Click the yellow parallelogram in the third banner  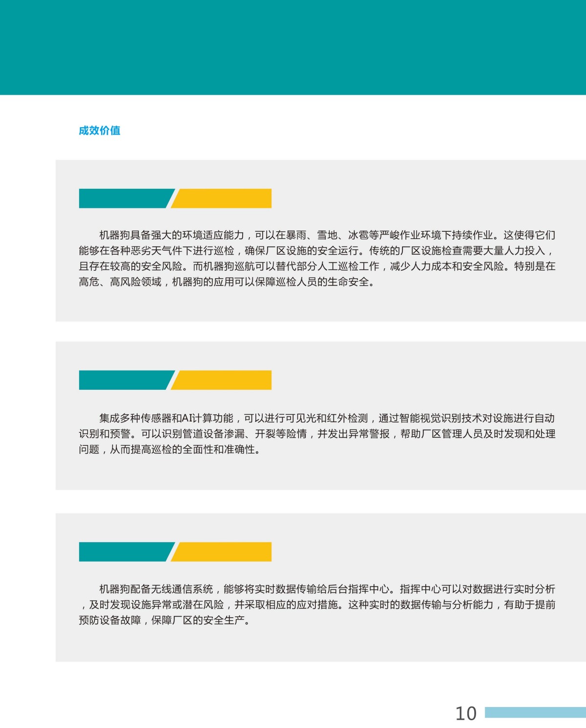[x=225, y=551]
